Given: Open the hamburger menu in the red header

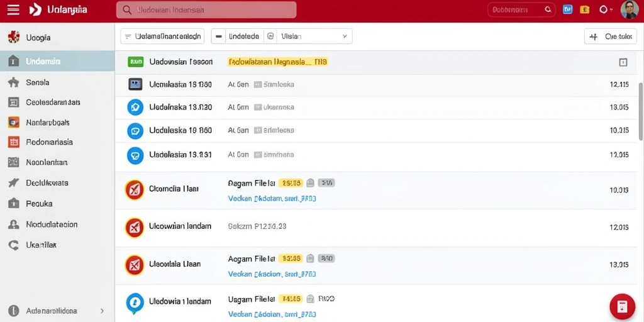Looking at the screenshot, I should [13, 10].
